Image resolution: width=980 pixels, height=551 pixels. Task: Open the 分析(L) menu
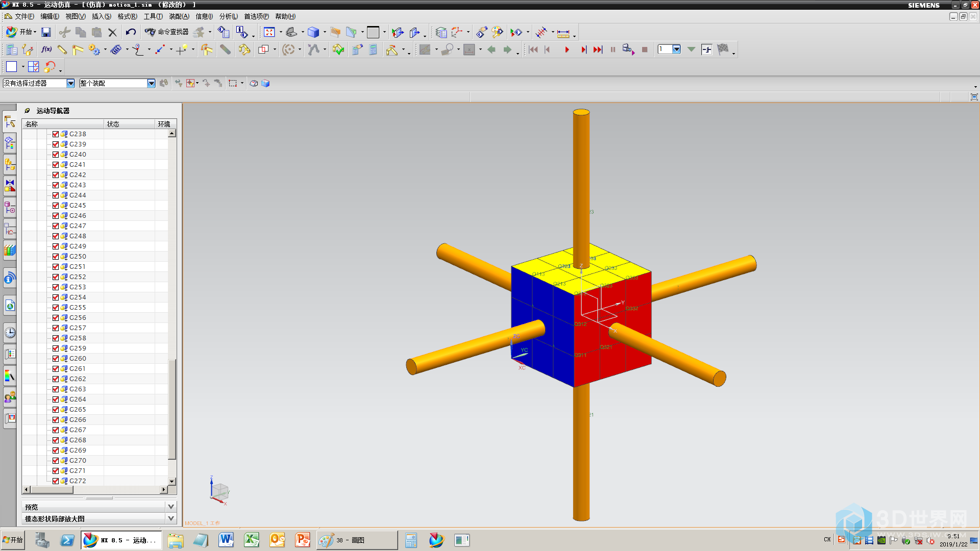point(229,16)
